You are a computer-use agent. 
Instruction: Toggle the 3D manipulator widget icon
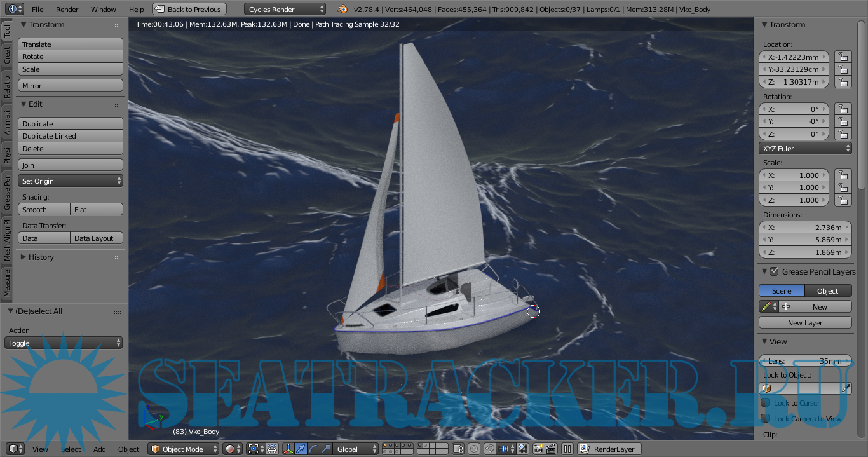(288, 449)
